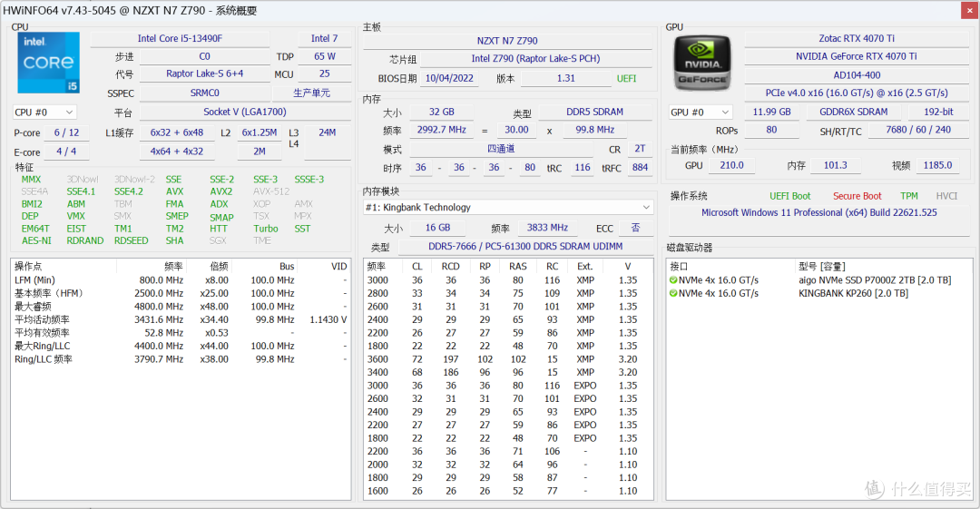Click the 3000 EXPO timing row
Viewport: 980px width, 509px height.
[x=508, y=386]
